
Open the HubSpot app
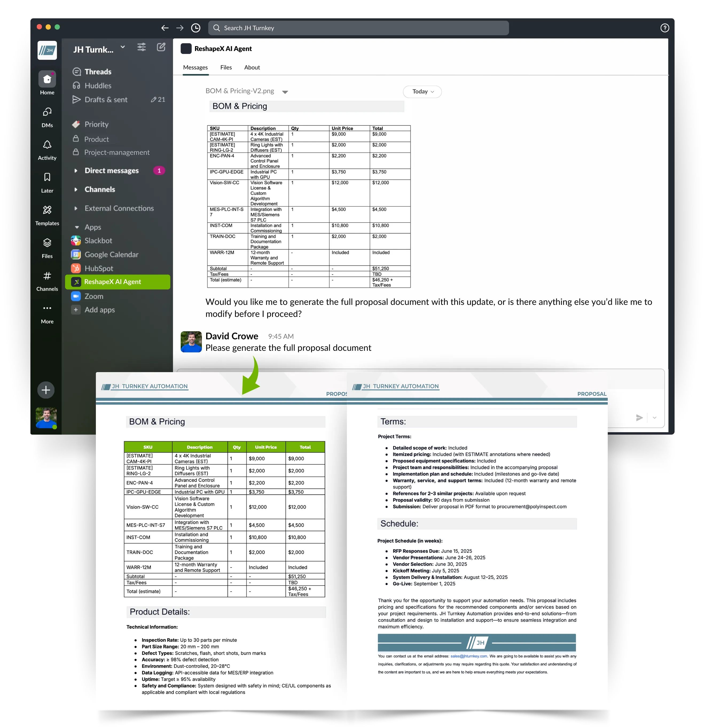pos(99,268)
